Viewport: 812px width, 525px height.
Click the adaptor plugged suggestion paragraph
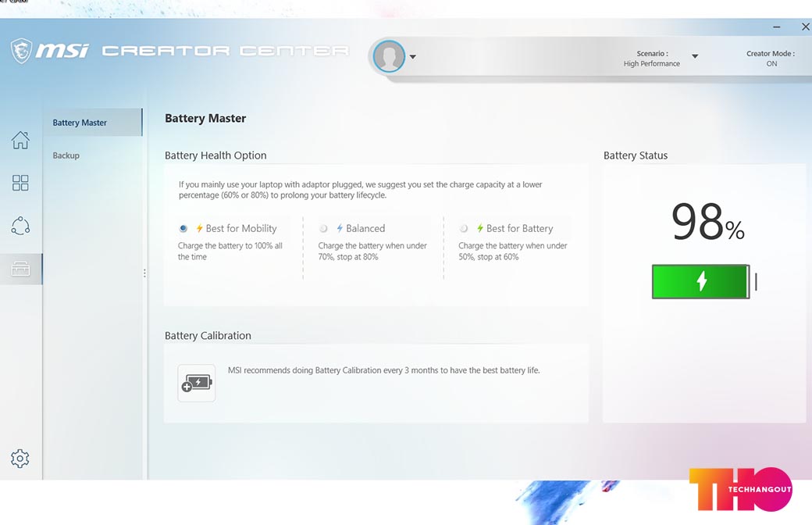point(361,190)
